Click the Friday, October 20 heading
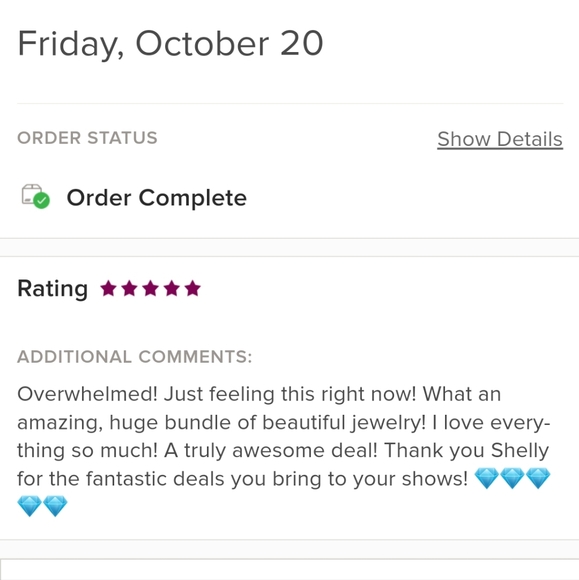 tap(170, 44)
